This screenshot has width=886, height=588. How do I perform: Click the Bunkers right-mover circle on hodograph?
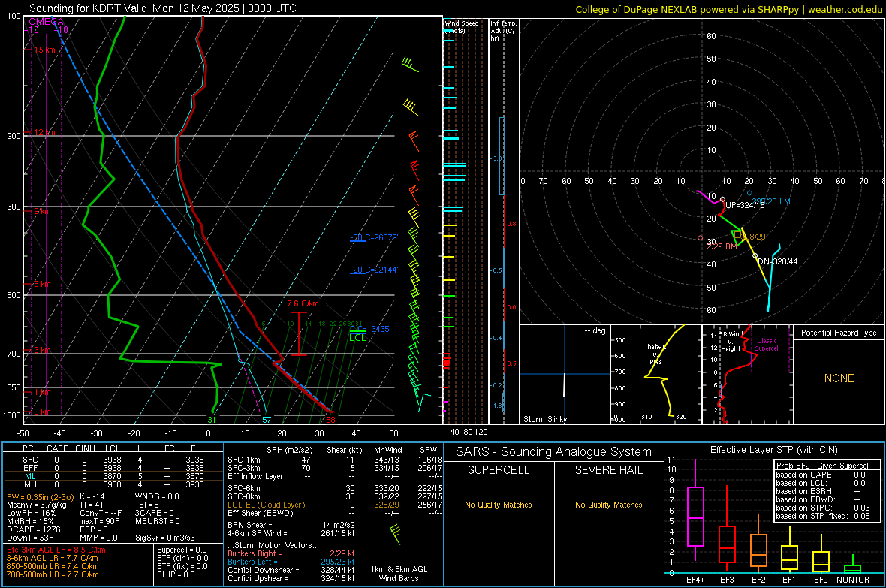[x=701, y=238]
